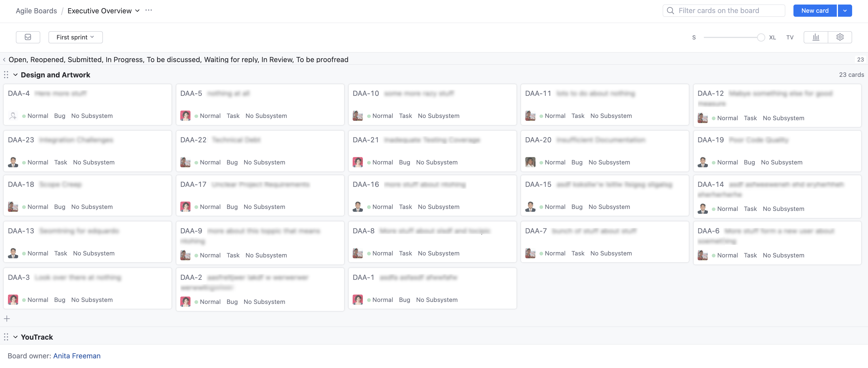
Task: Collapse the YouTrack swimlane
Action: pos(16,337)
